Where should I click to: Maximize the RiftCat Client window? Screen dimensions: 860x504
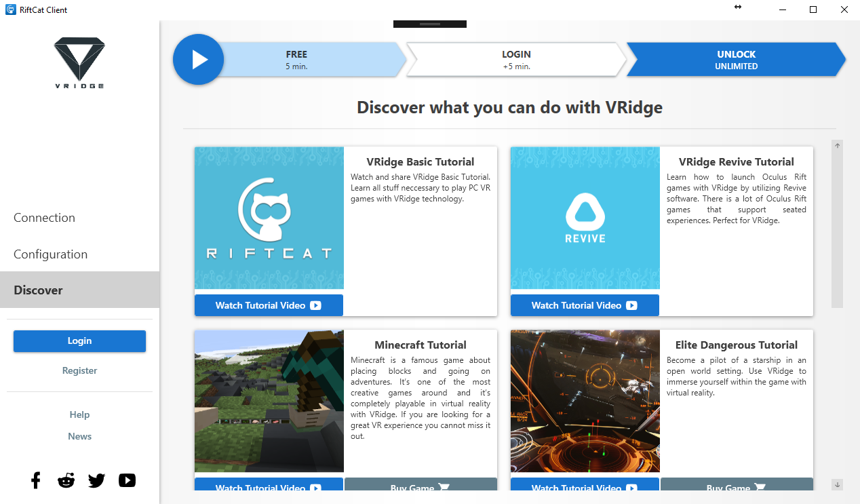(813, 9)
